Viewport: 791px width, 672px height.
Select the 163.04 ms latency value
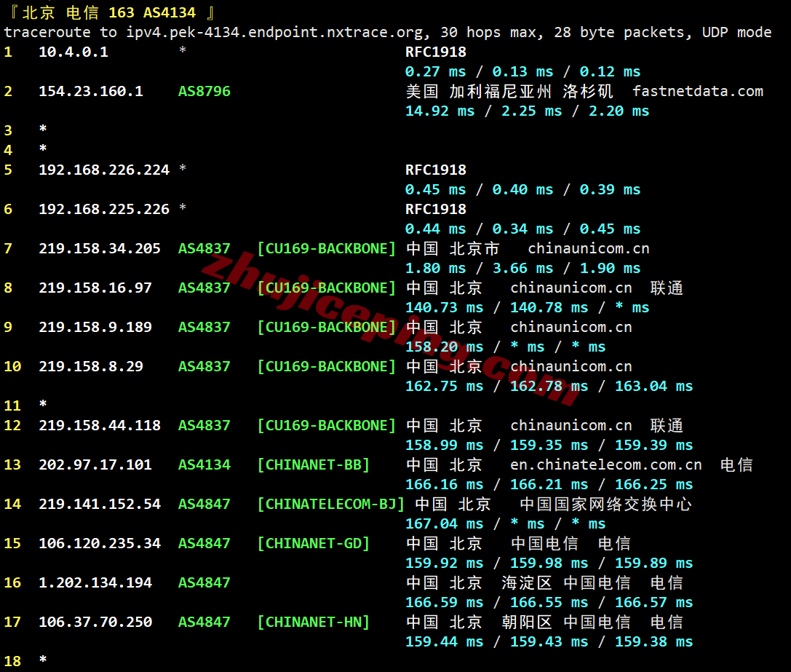coord(653,387)
